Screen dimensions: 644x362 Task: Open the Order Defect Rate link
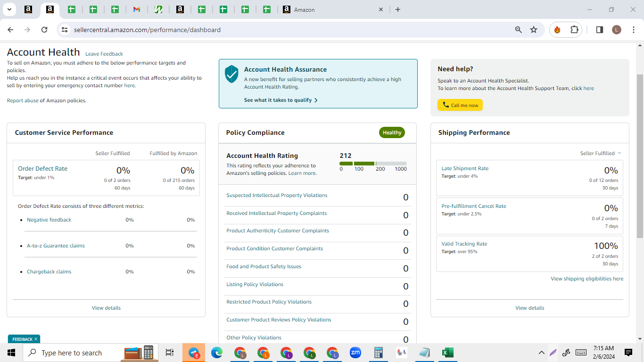click(x=42, y=168)
